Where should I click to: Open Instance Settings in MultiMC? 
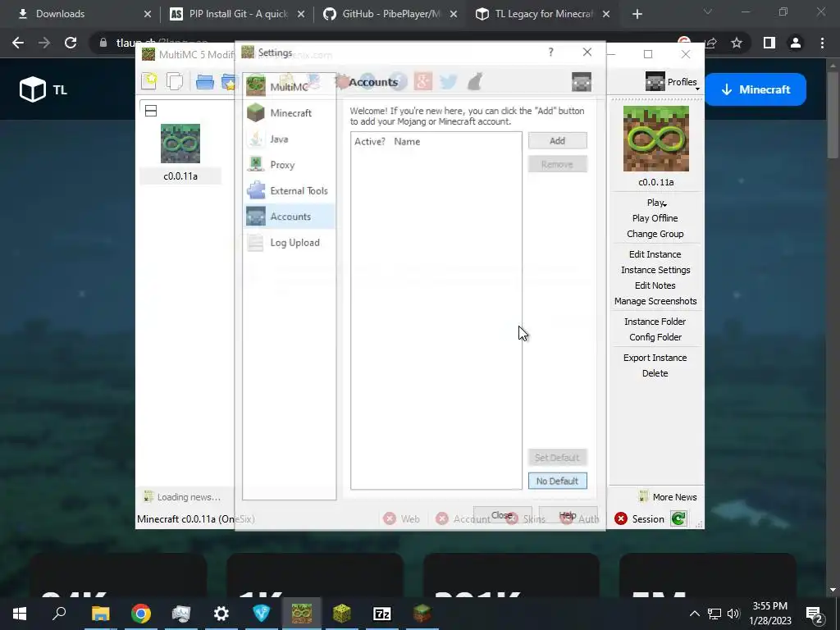655,269
